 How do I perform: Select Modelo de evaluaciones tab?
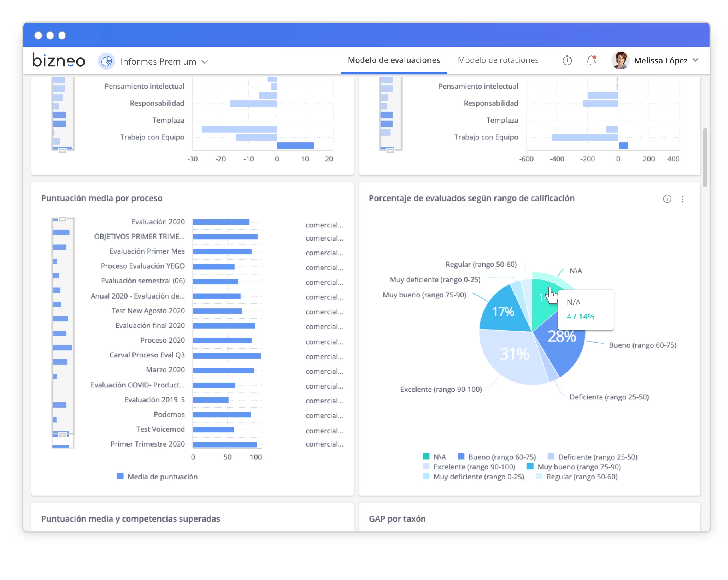coord(394,60)
